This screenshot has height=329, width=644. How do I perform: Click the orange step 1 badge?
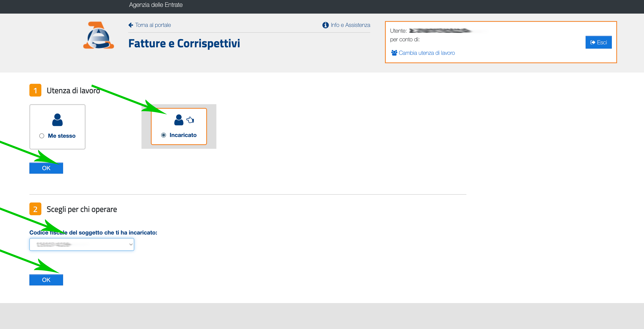click(35, 90)
